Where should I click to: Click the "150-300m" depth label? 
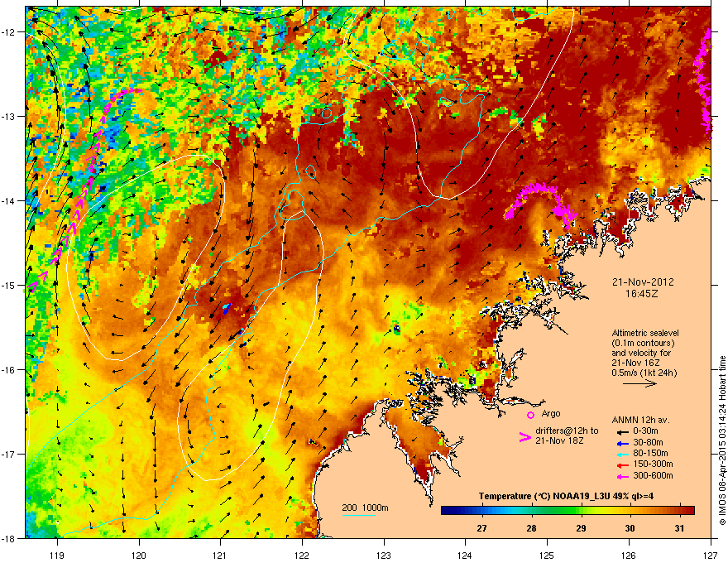tap(653, 464)
